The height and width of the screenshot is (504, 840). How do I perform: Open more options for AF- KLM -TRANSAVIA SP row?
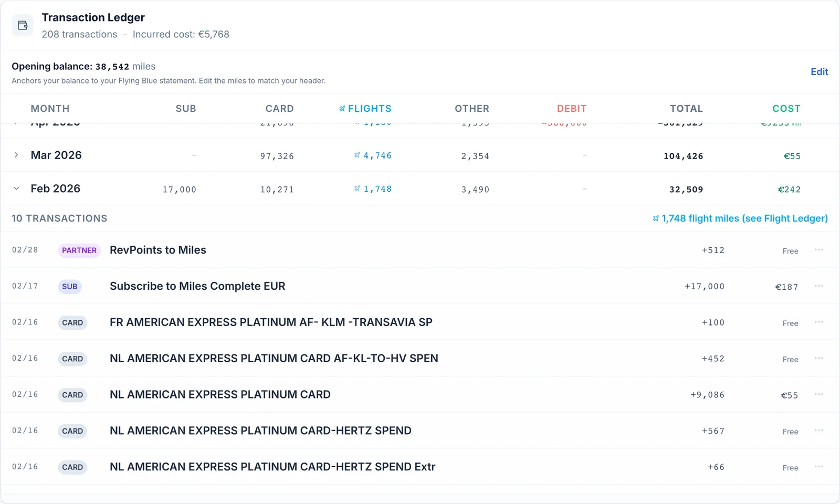(x=818, y=322)
